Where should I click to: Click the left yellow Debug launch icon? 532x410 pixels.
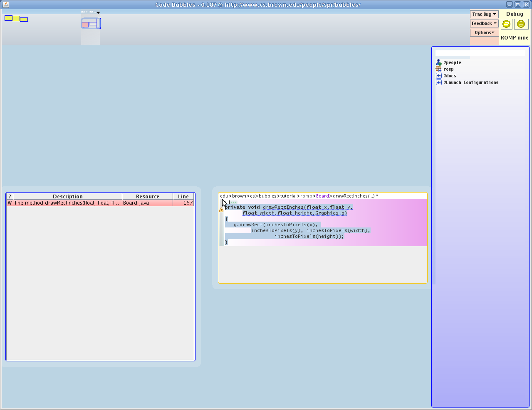tap(506, 24)
